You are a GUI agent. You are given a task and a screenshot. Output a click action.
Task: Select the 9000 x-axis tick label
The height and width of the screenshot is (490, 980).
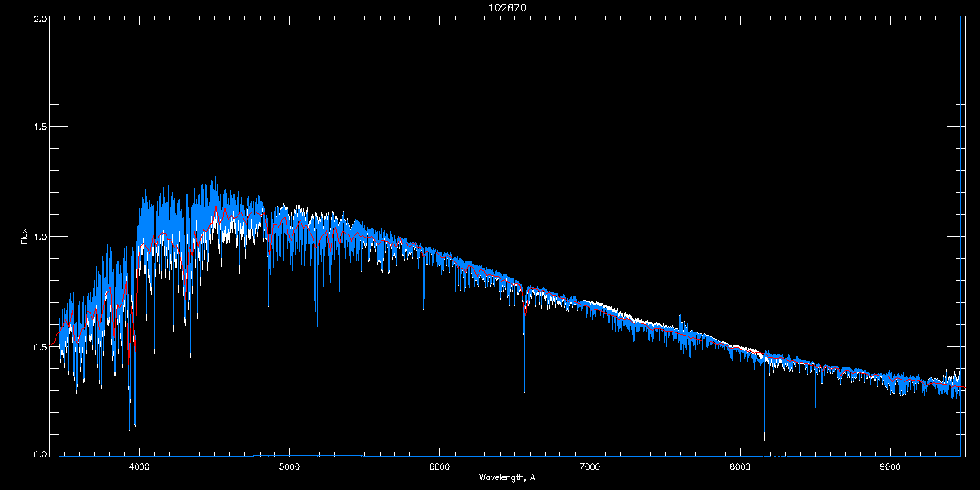(x=890, y=467)
